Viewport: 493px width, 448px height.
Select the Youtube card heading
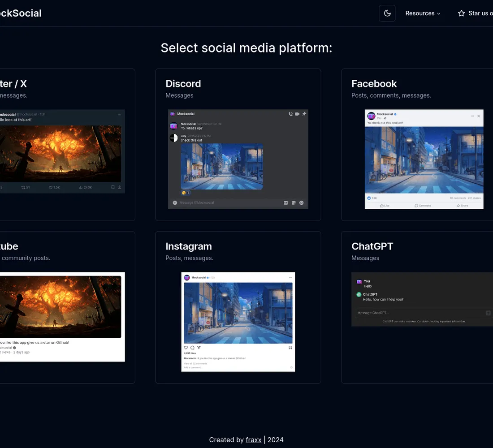(x=9, y=246)
